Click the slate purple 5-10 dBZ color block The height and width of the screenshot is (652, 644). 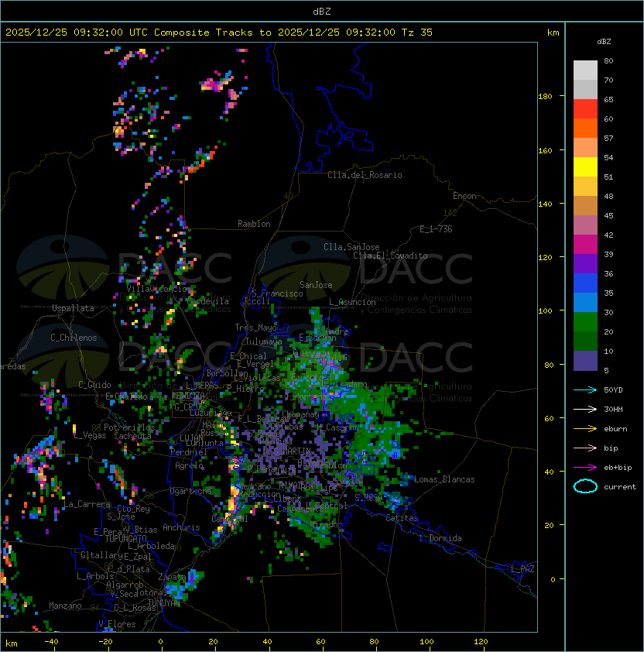(585, 361)
